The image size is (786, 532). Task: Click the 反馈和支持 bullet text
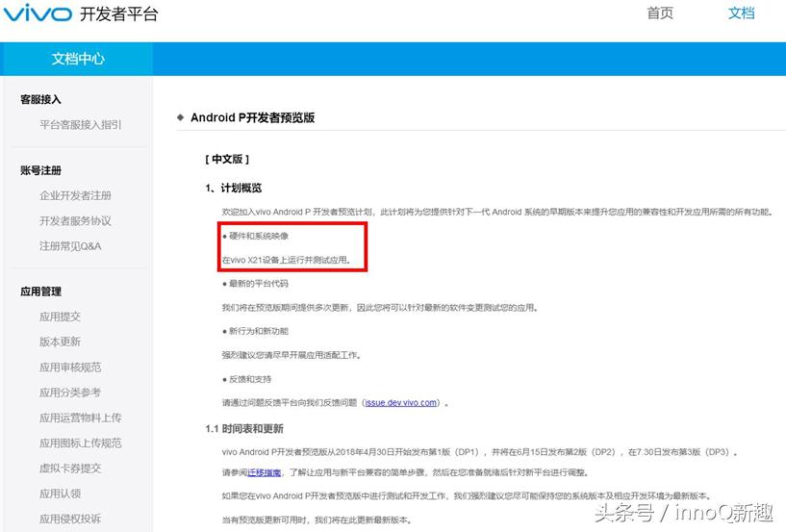pyautogui.click(x=250, y=379)
